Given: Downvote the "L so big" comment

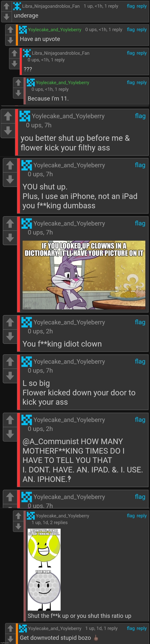Looking at the screenshot, I should (10, 376).
